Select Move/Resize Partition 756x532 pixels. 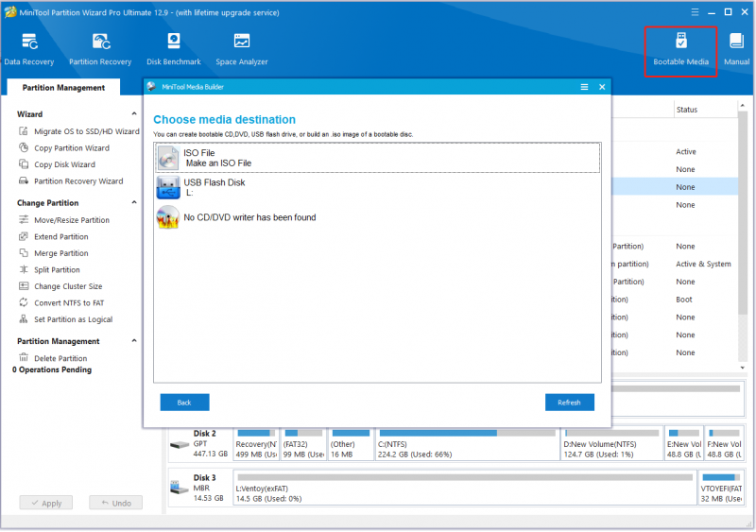64,220
